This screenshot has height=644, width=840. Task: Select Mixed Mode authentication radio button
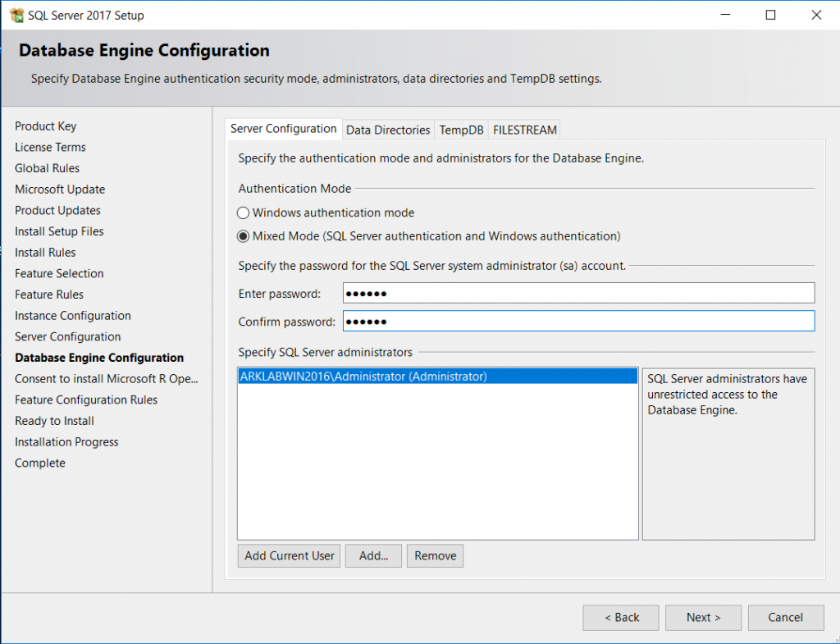point(243,236)
